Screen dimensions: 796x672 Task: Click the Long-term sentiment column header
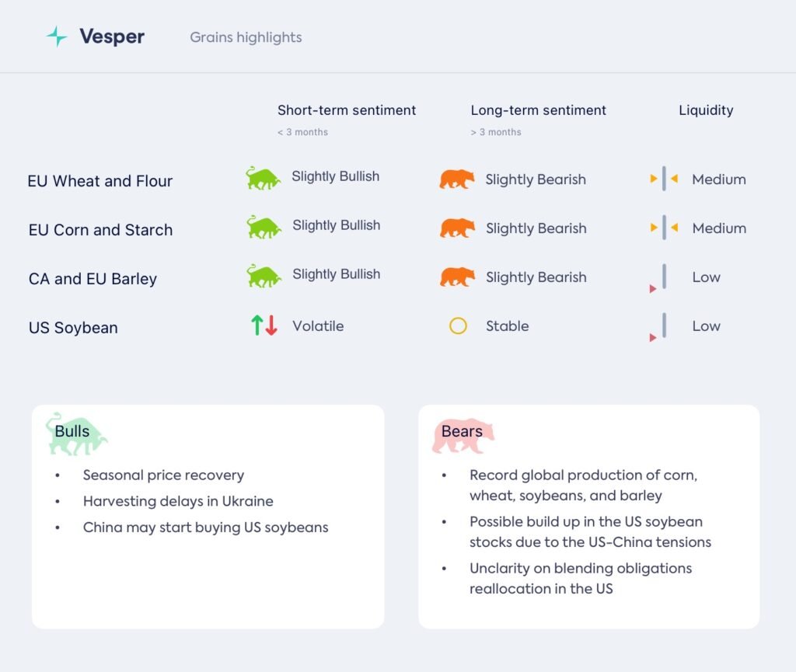[x=538, y=110]
